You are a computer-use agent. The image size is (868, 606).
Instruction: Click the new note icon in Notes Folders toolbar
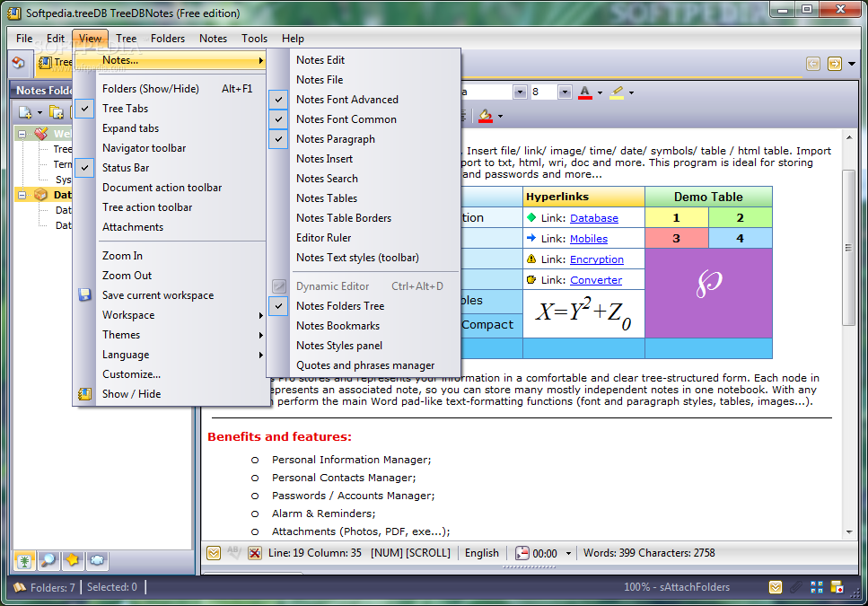coord(25,112)
